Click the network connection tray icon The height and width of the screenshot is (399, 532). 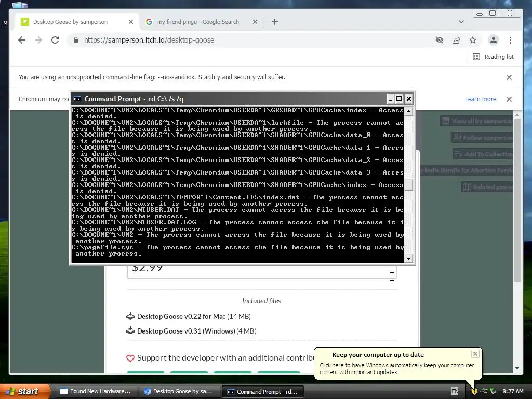click(484, 391)
